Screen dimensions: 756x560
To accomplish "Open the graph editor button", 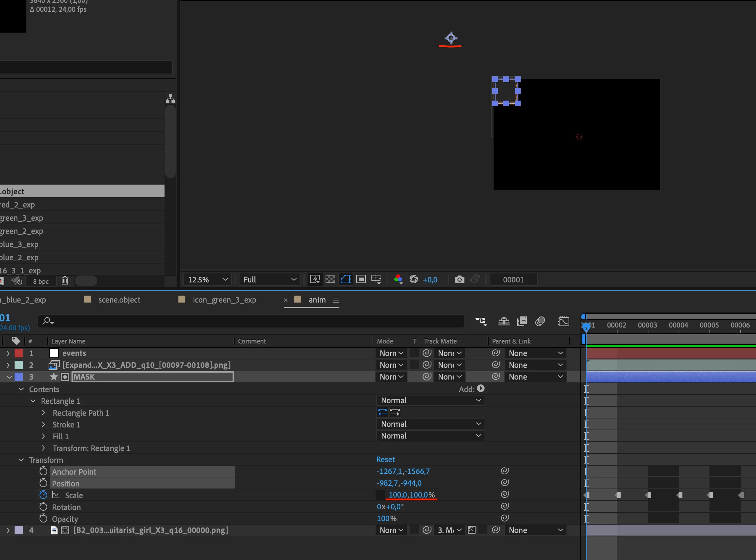I will 564,321.
